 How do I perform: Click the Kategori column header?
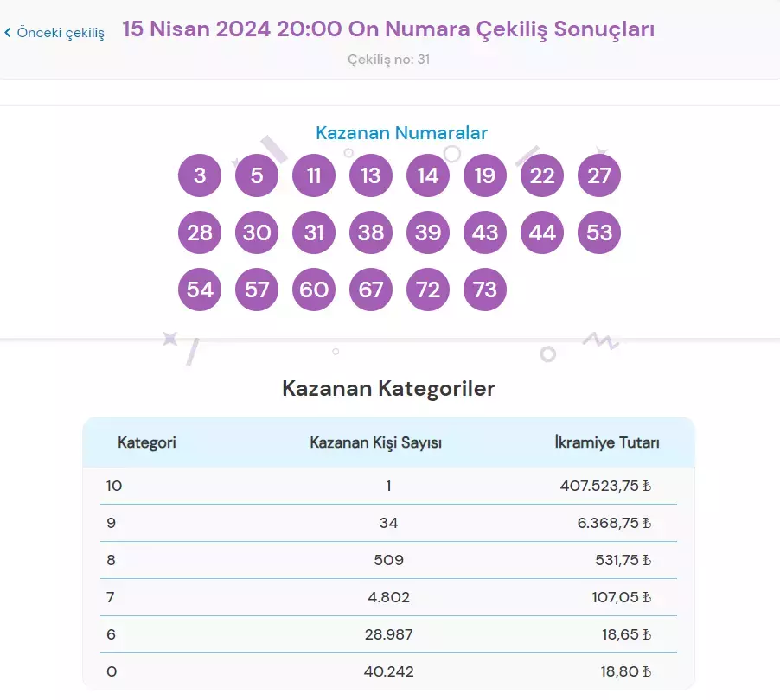pos(147,442)
